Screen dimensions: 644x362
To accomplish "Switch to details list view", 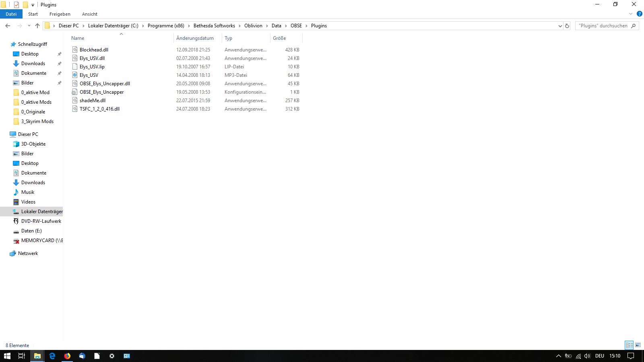I will [629, 345].
